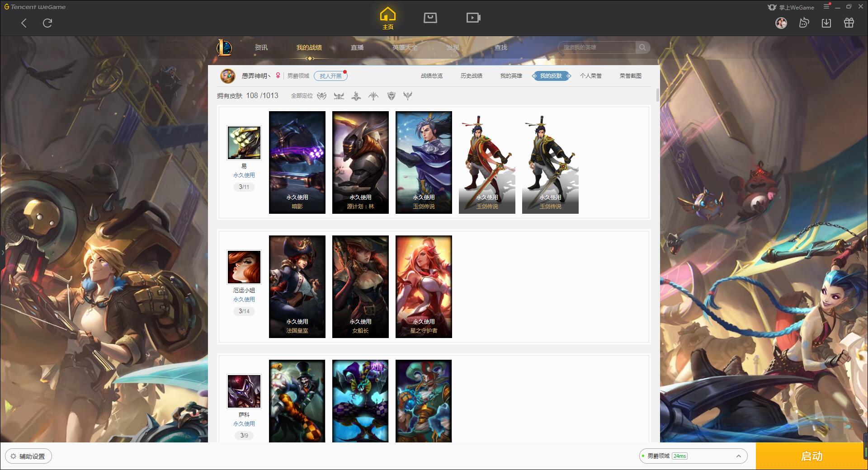The width and height of the screenshot is (868, 470).
Task: Click the back arrow navigation icon
Action: [x=24, y=23]
